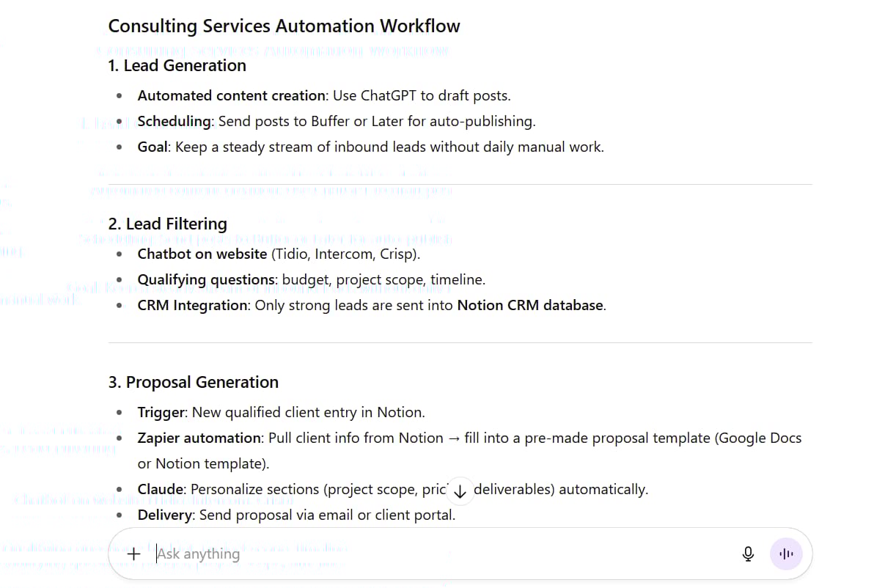Click the bold "Zapier automation" label
Viewport: 896px width, 588px height.
click(199, 438)
